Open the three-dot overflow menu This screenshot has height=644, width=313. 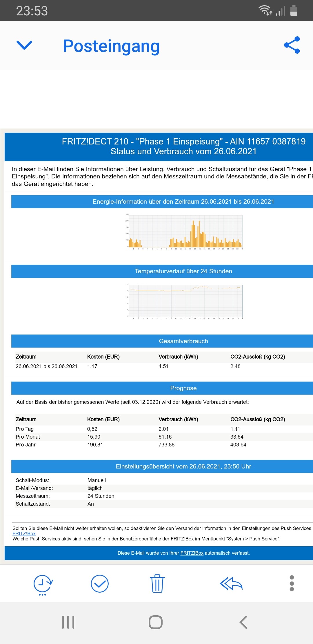[x=292, y=583]
